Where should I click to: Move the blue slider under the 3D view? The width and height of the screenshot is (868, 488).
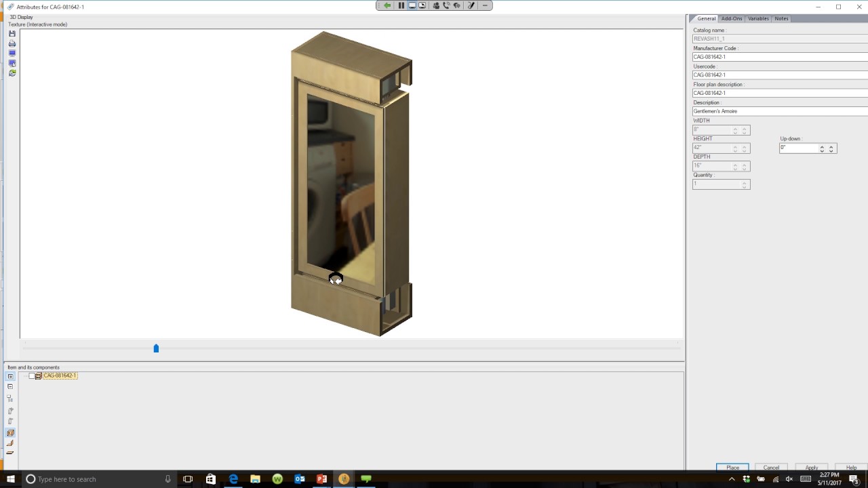pos(156,348)
